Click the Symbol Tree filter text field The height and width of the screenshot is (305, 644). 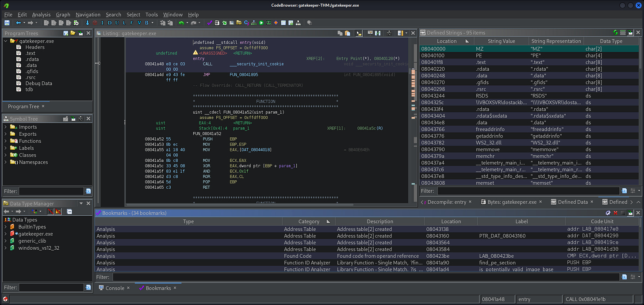tap(51, 191)
